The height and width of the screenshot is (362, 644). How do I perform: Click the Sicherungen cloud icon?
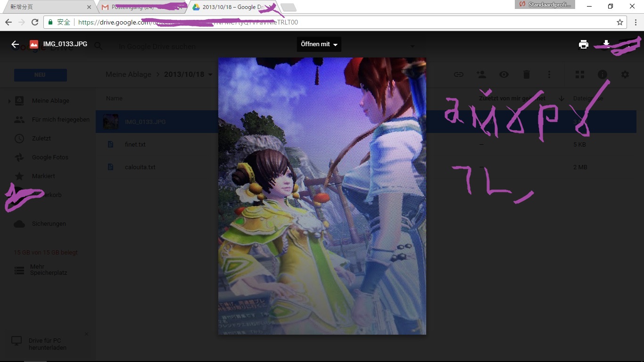(x=19, y=224)
